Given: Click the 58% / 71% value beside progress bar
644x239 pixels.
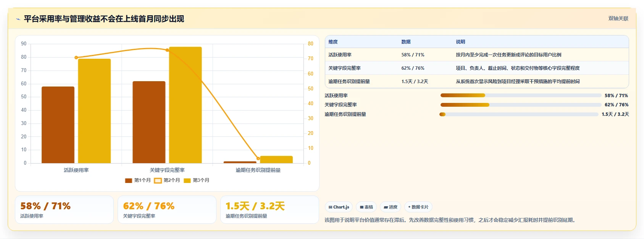Looking at the screenshot, I should 616,95.
